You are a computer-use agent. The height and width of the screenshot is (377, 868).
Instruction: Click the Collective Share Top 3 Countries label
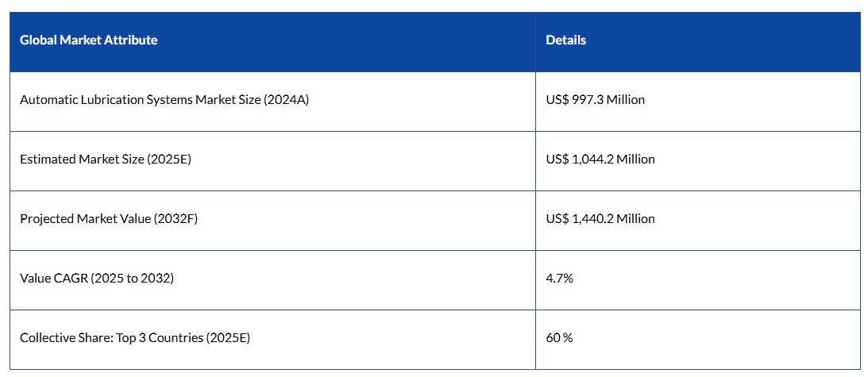point(134,338)
